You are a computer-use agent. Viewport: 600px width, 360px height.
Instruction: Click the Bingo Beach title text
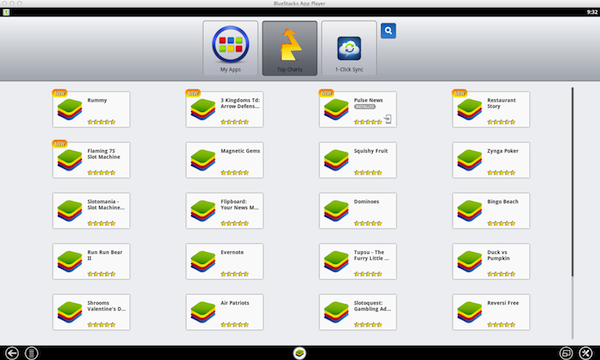click(x=503, y=202)
